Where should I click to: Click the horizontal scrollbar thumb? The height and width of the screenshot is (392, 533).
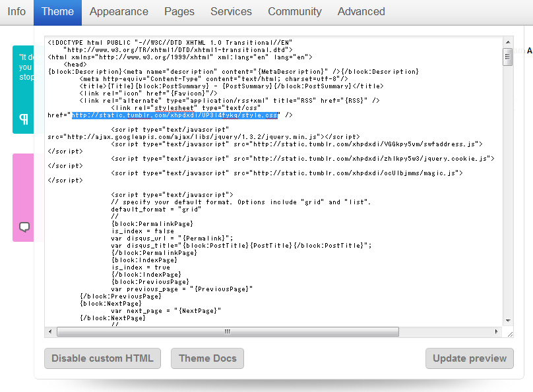pyautogui.click(x=228, y=331)
